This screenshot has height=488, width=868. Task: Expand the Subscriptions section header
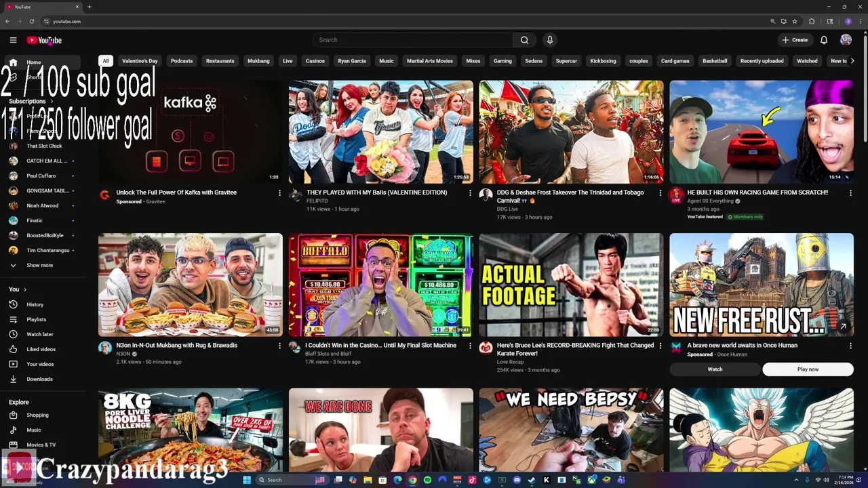coord(31,101)
